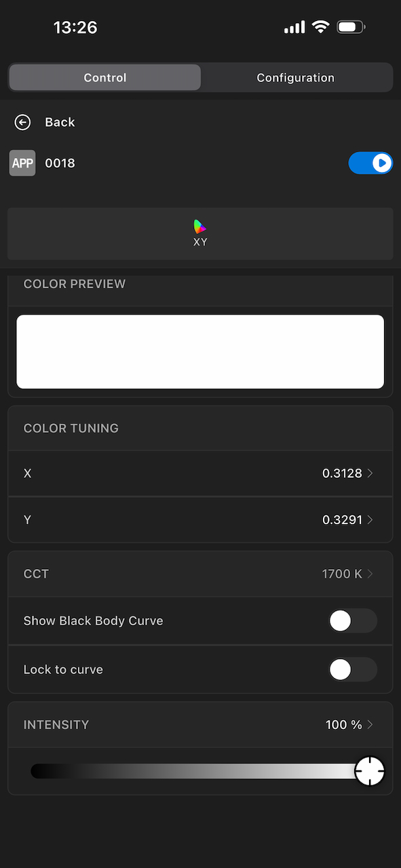
Task: Open the Intensity 100 % chevron
Action: (x=370, y=724)
